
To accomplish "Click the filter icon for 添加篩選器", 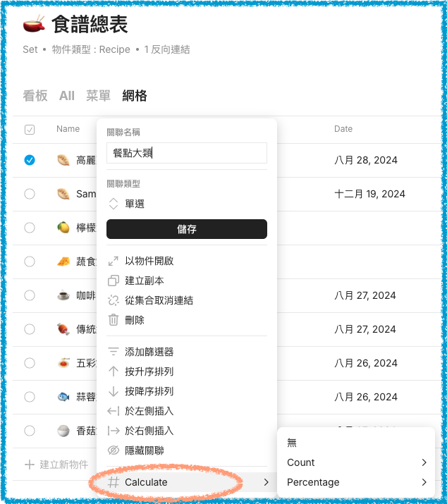I will 114,352.
